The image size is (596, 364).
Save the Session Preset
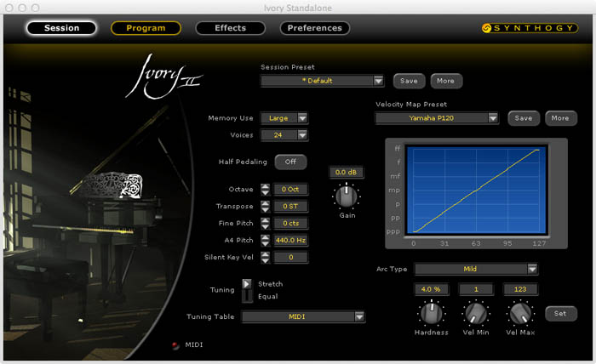(409, 81)
